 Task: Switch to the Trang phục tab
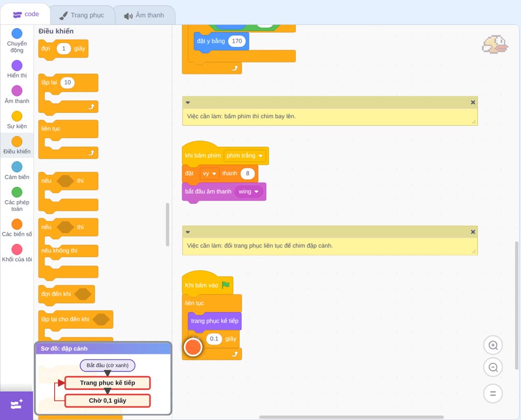coord(82,15)
